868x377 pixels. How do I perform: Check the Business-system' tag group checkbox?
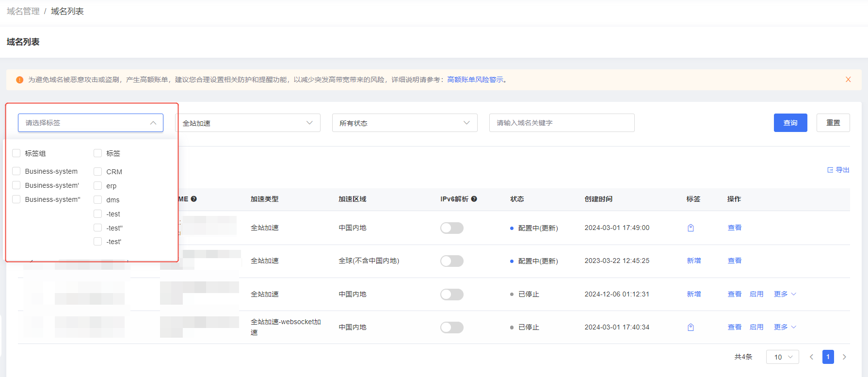click(x=16, y=185)
